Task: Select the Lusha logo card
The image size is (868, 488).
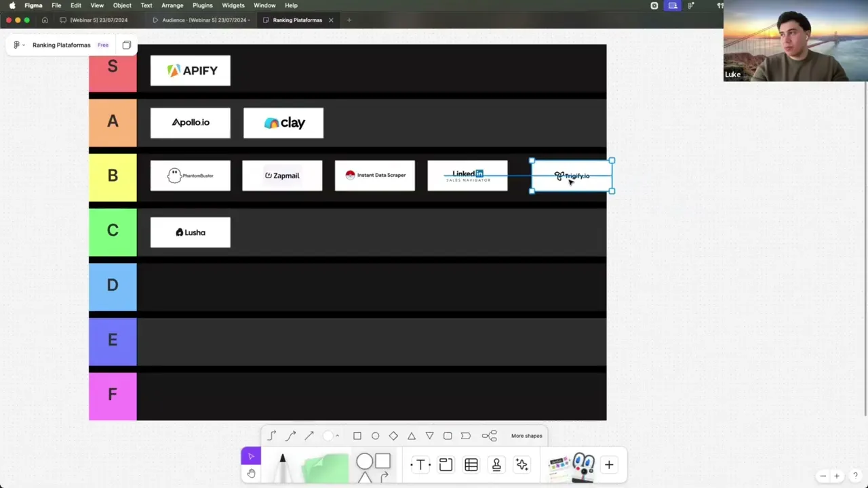Action: 191,232
